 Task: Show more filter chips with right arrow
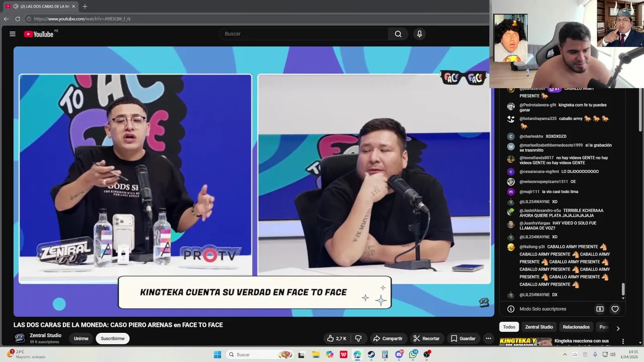pyautogui.click(x=618, y=328)
